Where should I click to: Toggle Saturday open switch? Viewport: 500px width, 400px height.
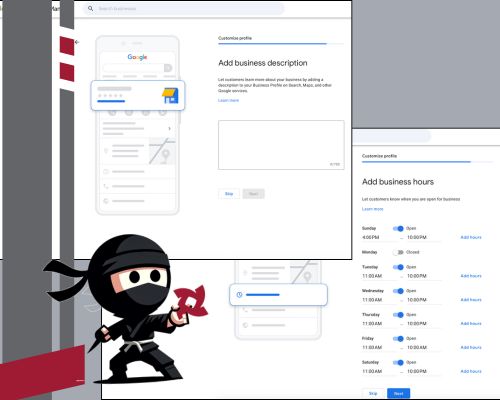pyautogui.click(x=398, y=362)
